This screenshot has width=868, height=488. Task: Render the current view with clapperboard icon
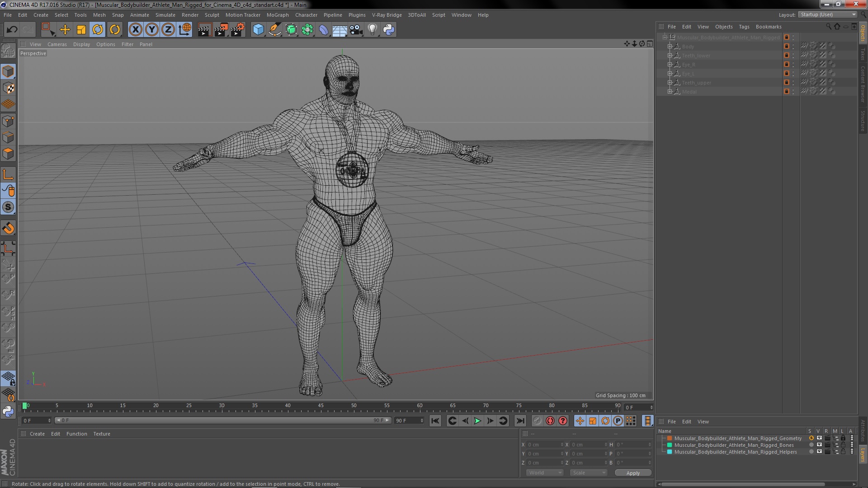[x=204, y=30]
